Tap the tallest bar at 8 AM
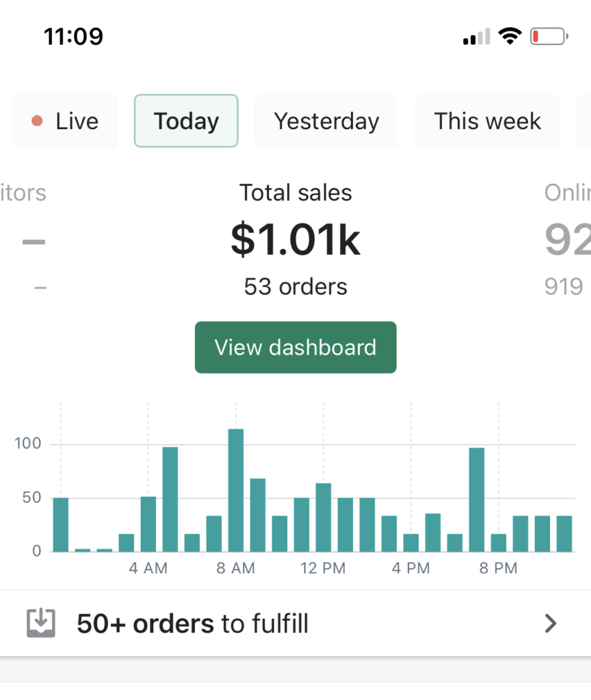This screenshot has width=591, height=700. click(x=236, y=490)
